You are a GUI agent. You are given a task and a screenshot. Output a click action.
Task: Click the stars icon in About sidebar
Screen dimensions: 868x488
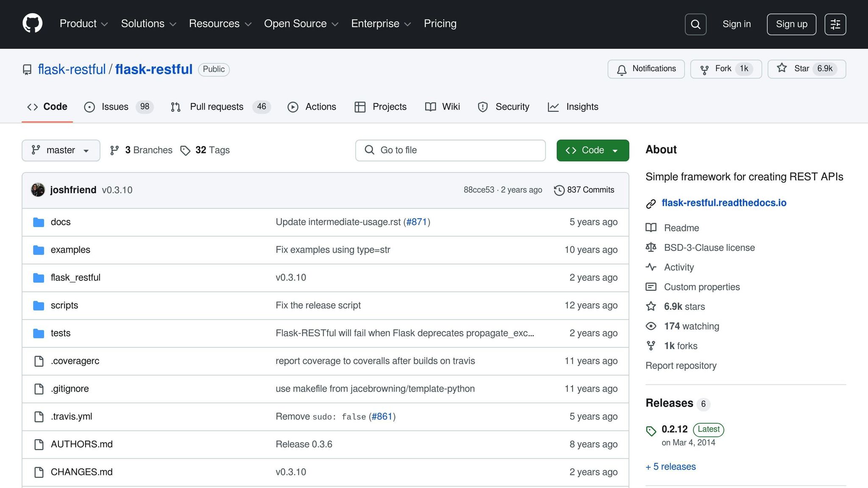[651, 306]
